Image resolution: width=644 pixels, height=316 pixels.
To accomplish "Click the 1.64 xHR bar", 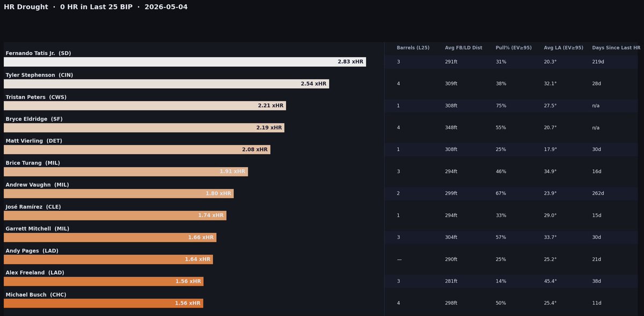I will [x=108, y=260].
